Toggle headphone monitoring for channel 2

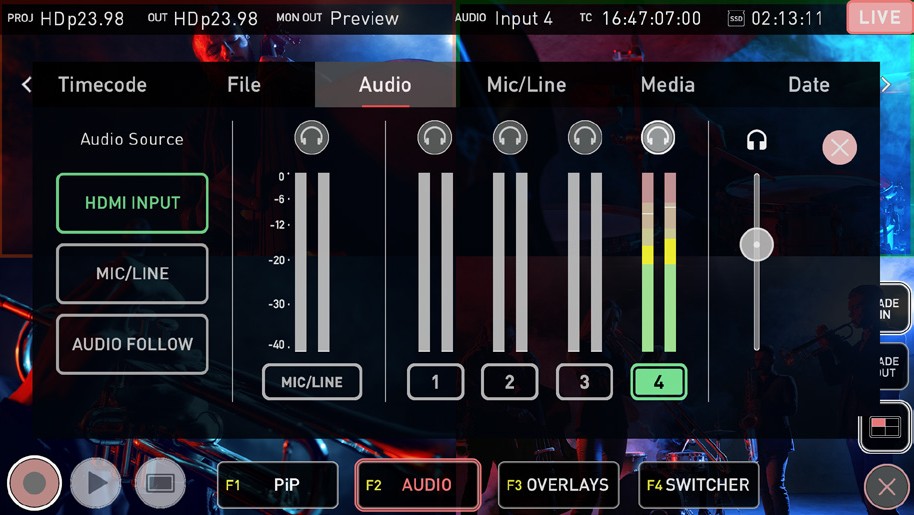pos(510,138)
